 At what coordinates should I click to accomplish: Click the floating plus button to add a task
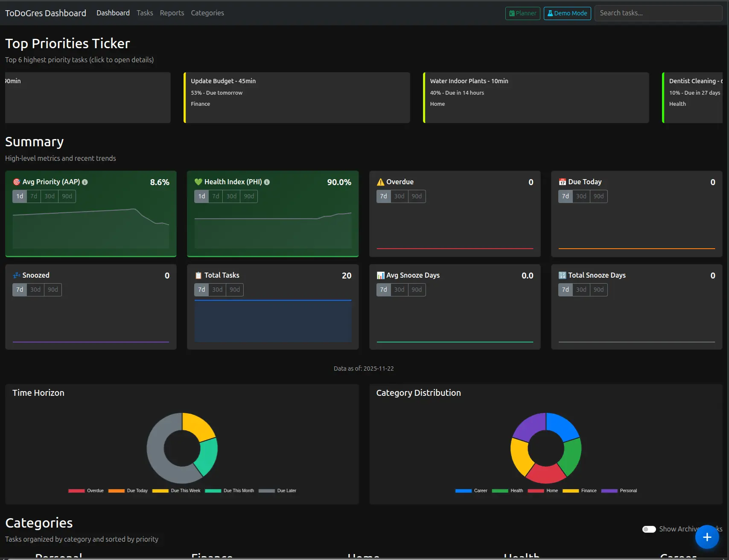[x=707, y=537]
